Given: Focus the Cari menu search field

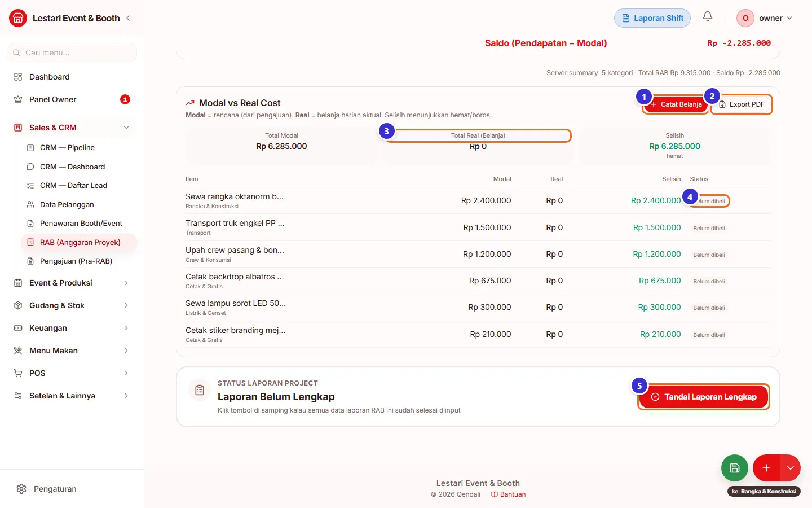Looking at the screenshot, I should (x=72, y=52).
